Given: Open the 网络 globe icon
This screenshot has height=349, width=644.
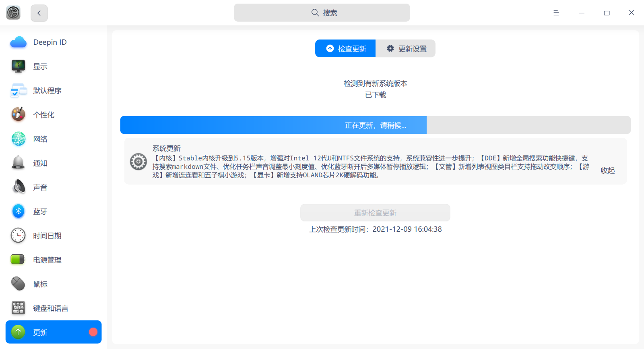Looking at the screenshot, I should [x=18, y=139].
